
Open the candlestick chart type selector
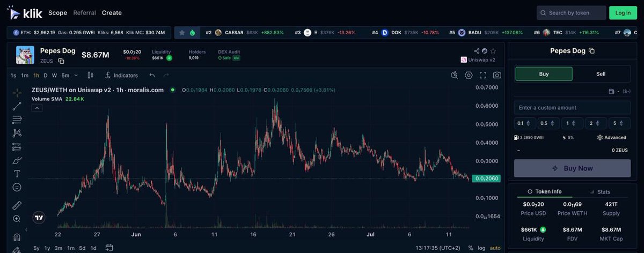pyautogui.click(x=90, y=76)
